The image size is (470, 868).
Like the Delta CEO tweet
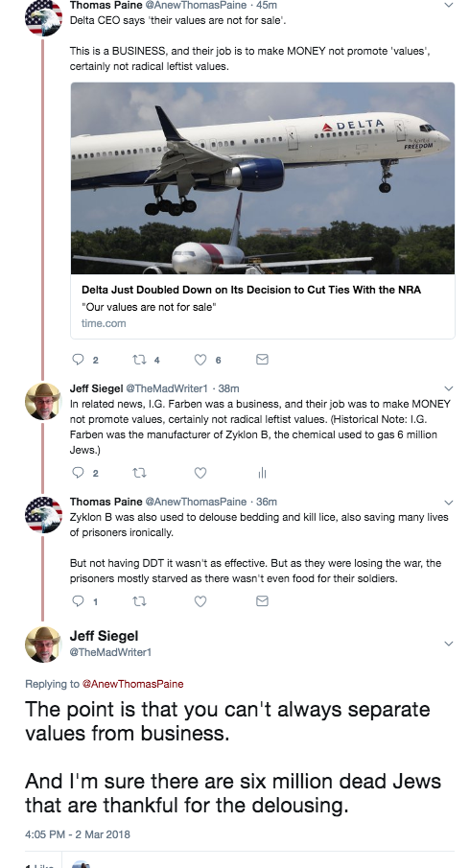click(x=200, y=360)
